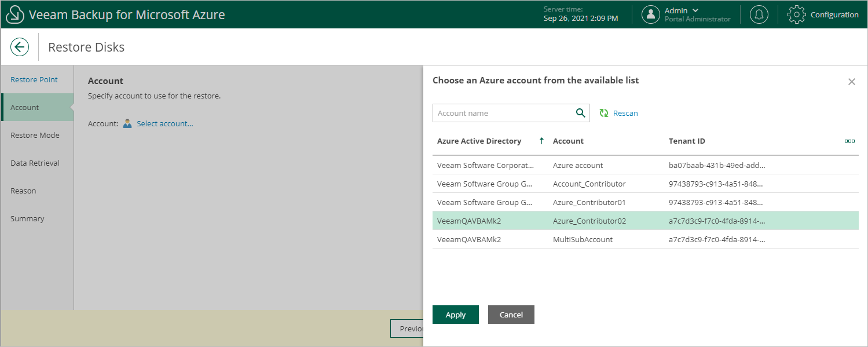Select the 'Azure account' row

[646, 165]
